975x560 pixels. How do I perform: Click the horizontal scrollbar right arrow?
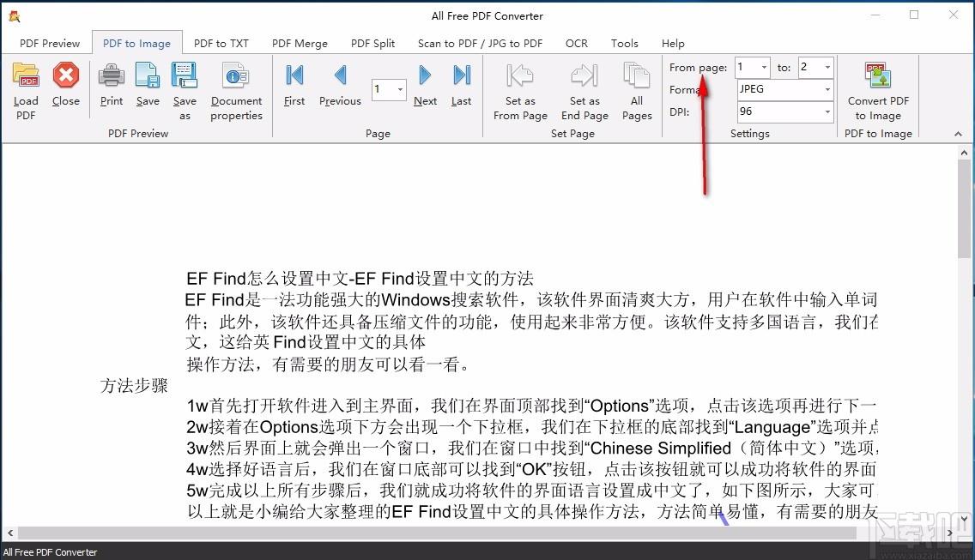949,533
